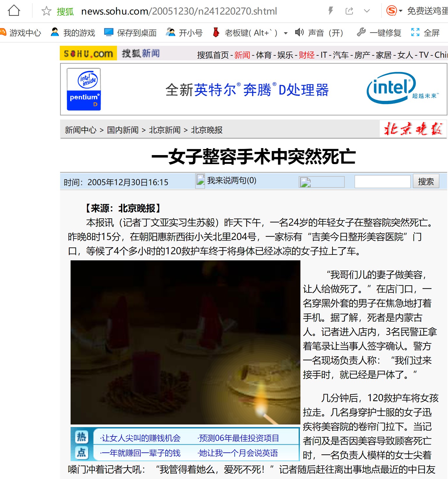The height and width of the screenshot is (479, 448).
Task: Open 我的游戏 toolbar item
Action: (73, 32)
